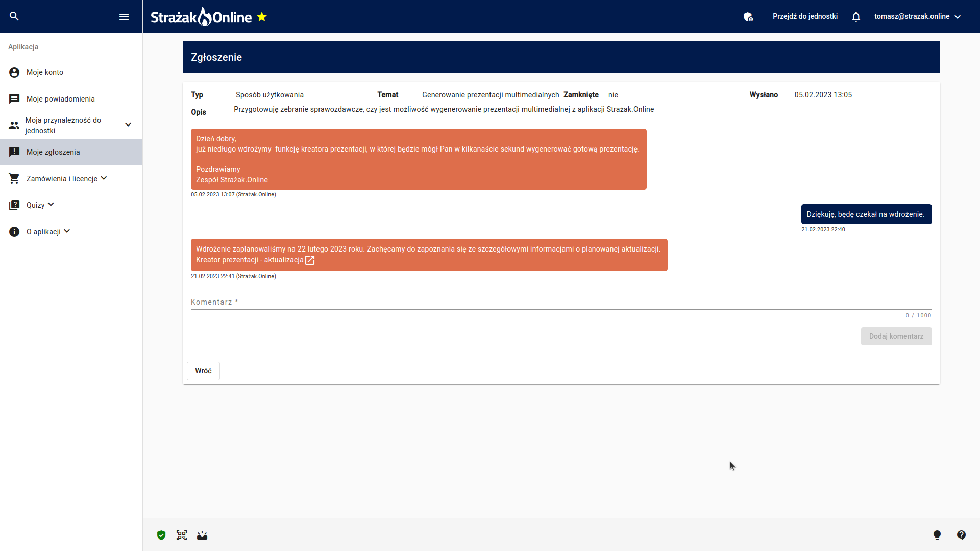The height and width of the screenshot is (551, 980).
Task: Click the Sposób użytkowania type value
Action: (269, 95)
